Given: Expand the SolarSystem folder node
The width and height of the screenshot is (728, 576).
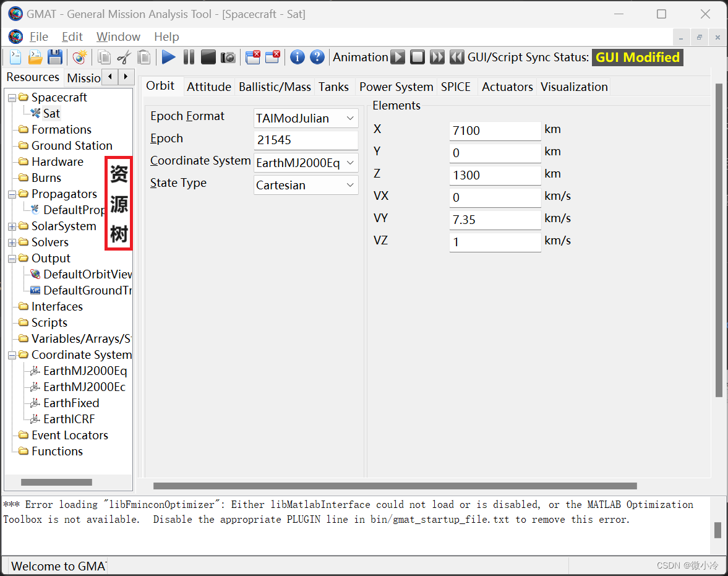Looking at the screenshot, I should (x=12, y=226).
